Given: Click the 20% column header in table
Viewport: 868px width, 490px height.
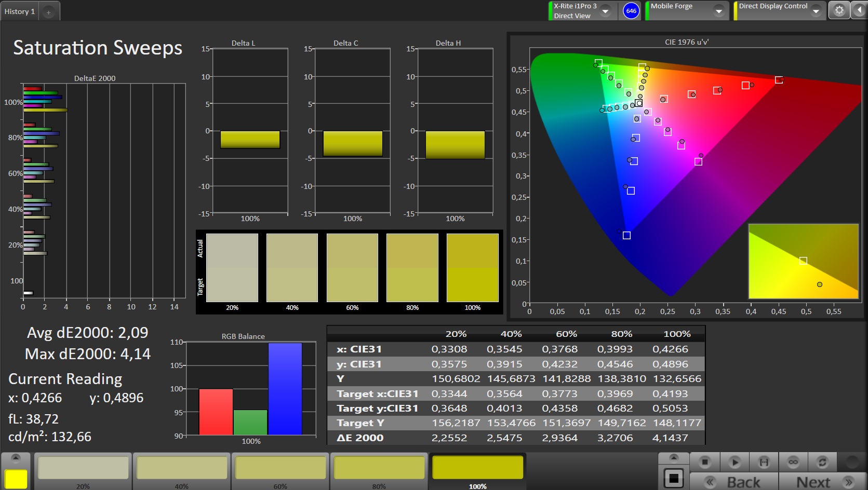Looking at the screenshot, I should coord(456,334).
